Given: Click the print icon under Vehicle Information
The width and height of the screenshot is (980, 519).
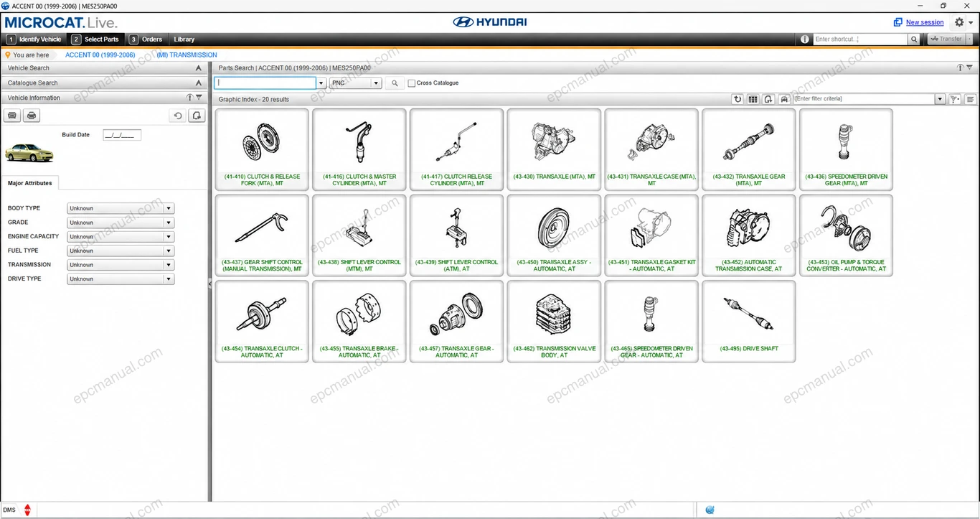Looking at the screenshot, I should point(31,116).
